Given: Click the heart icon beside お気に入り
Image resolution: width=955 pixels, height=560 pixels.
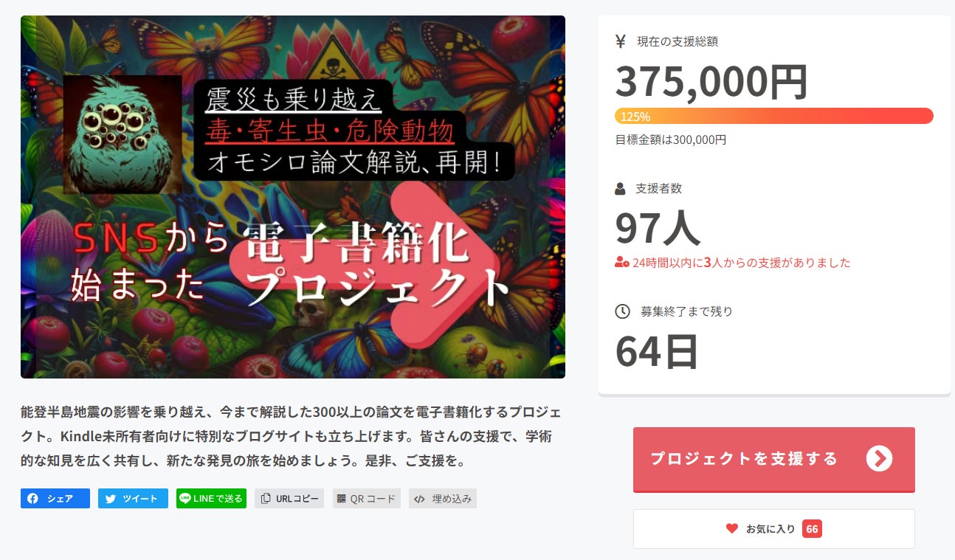Looking at the screenshot, I should tap(732, 528).
